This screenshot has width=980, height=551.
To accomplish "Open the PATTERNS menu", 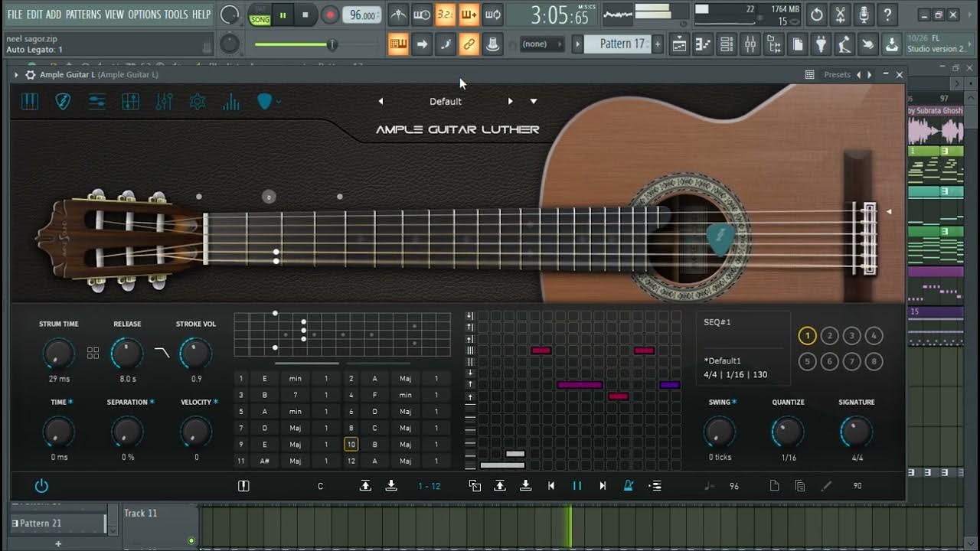I will click(83, 15).
